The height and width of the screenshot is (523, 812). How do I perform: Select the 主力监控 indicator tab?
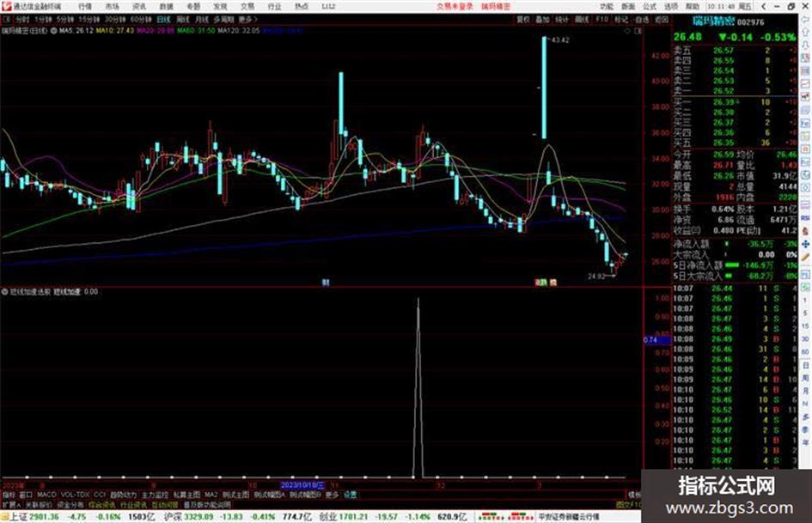pos(155,495)
